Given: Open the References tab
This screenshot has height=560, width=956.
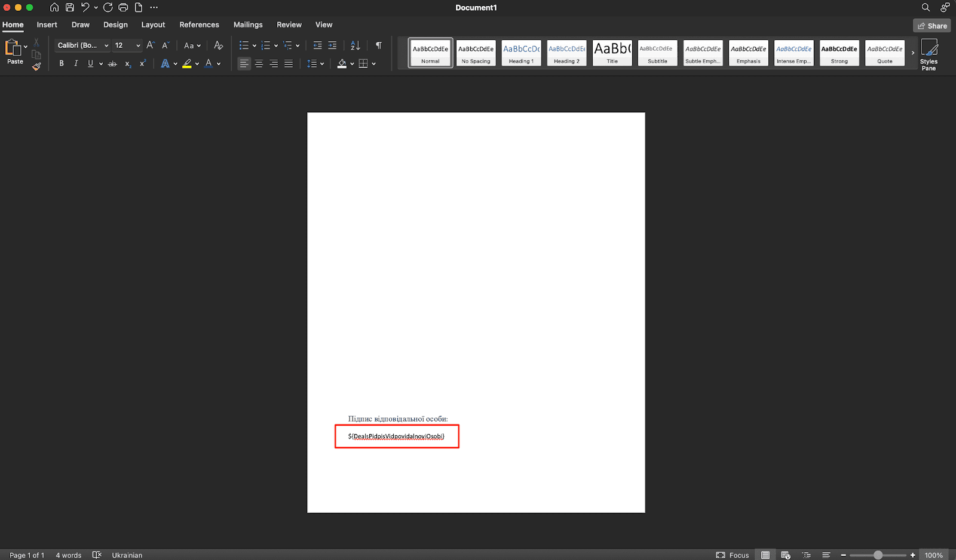Looking at the screenshot, I should point(199,24).
